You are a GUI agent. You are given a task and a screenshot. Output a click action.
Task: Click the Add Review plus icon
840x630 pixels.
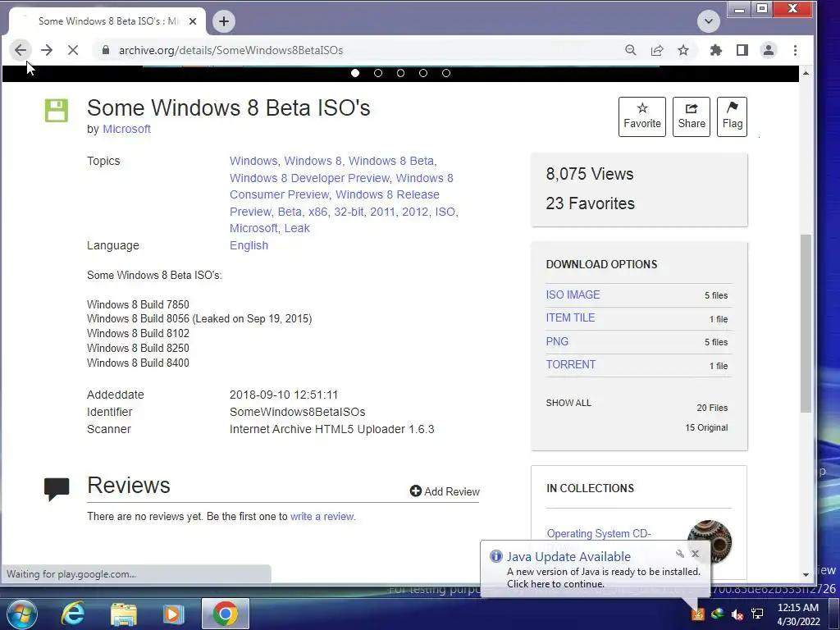[x=416, y=491]
